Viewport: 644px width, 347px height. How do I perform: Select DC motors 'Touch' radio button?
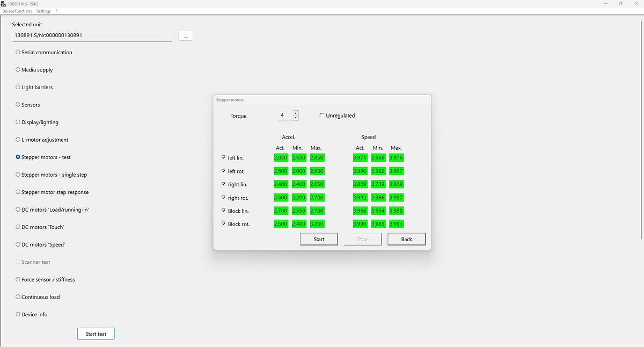(18, 227)
